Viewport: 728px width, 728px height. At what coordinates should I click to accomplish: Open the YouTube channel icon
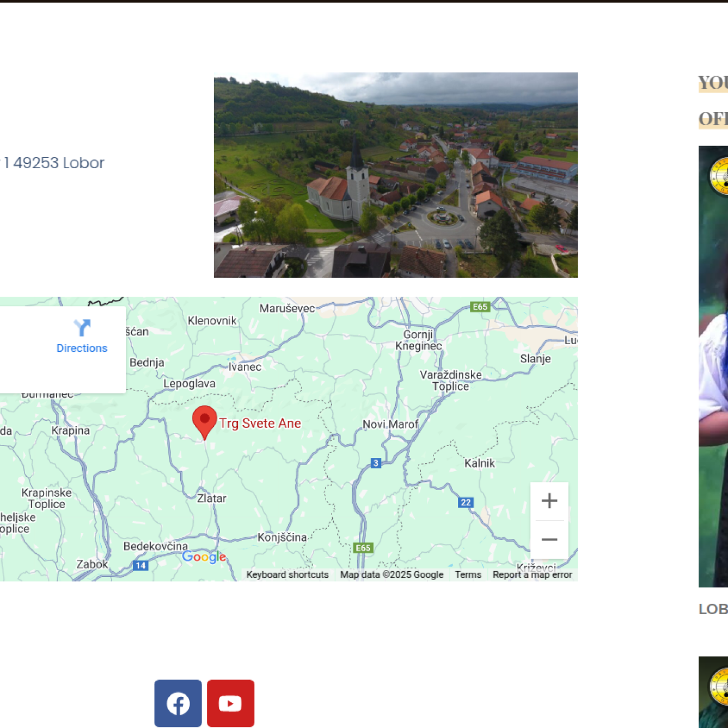click(230, 703)
